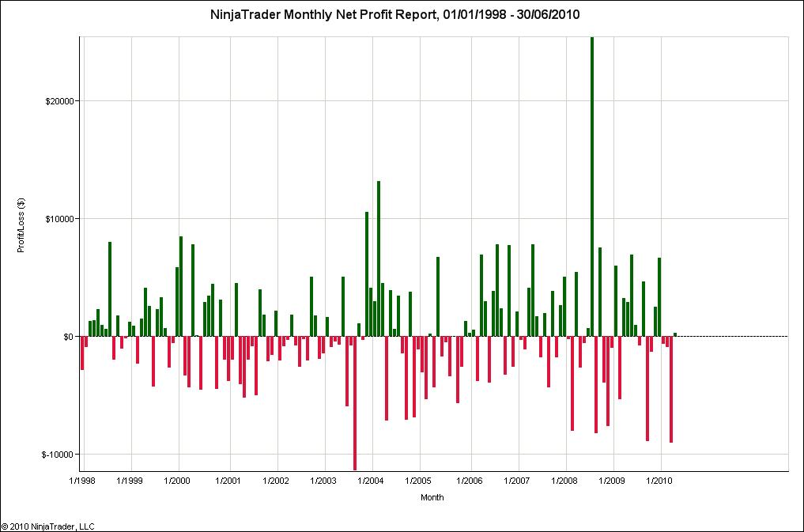Viewport: 804px width, 532px height.
Task: Click the 1/2004 x-axis label
Action: 370,481
